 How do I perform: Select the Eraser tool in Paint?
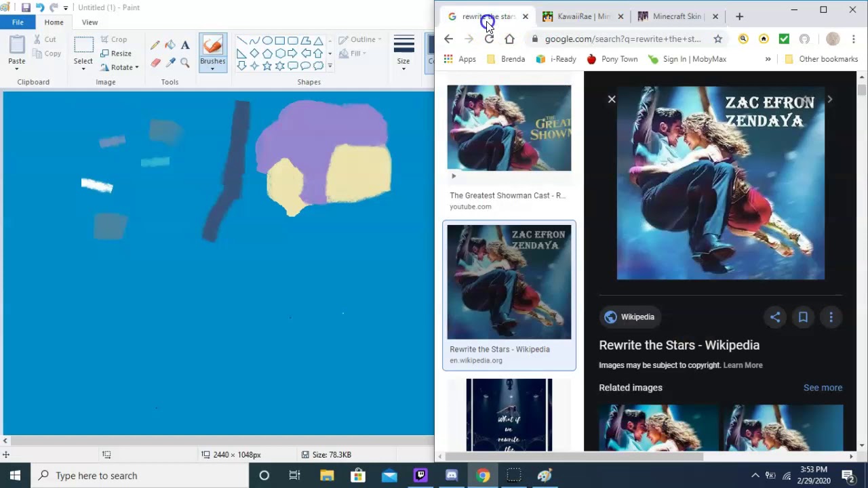click(x=155, y=62)
